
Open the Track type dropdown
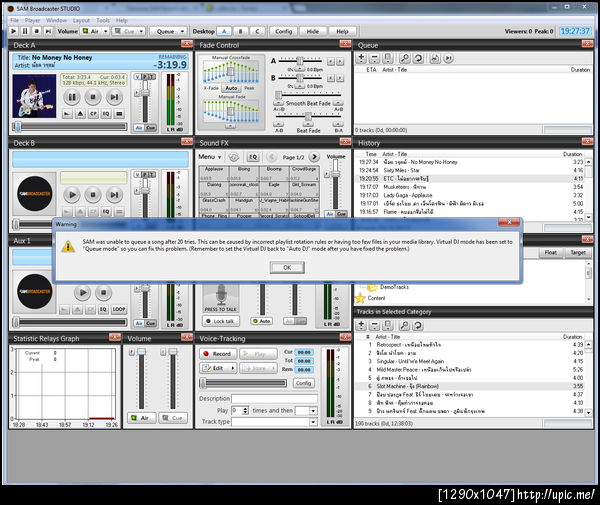pos(313,422)
